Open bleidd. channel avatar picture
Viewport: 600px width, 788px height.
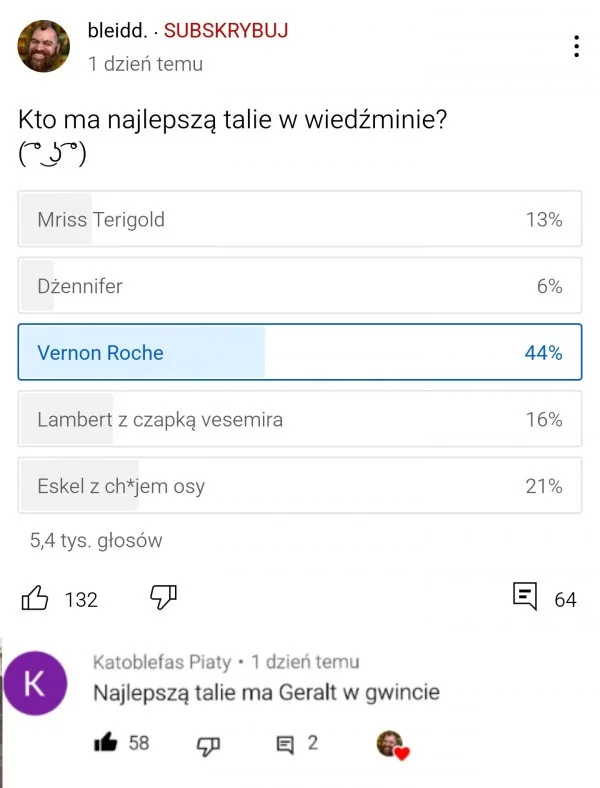tap(44, 46)
